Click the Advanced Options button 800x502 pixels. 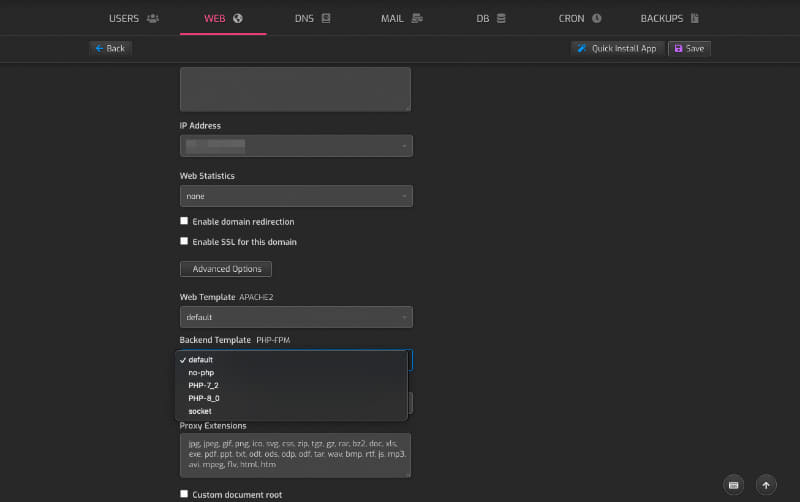coord(226,269)
